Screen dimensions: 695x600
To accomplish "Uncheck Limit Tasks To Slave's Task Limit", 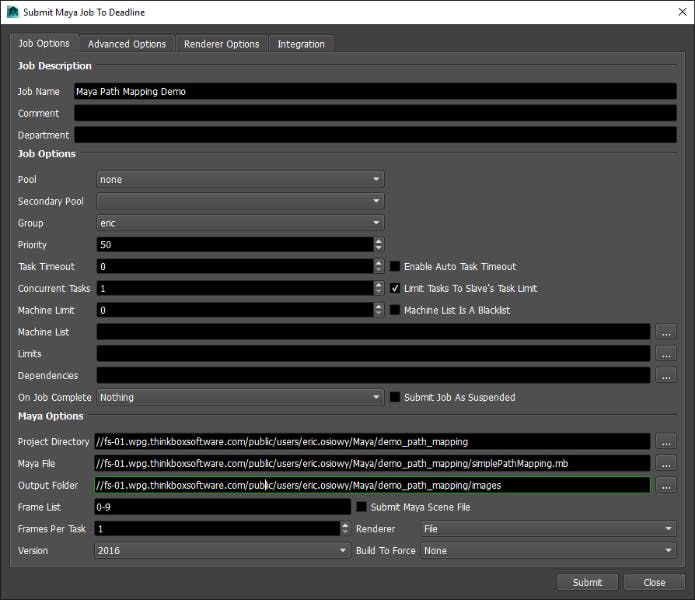I will [x=395, y=288].
